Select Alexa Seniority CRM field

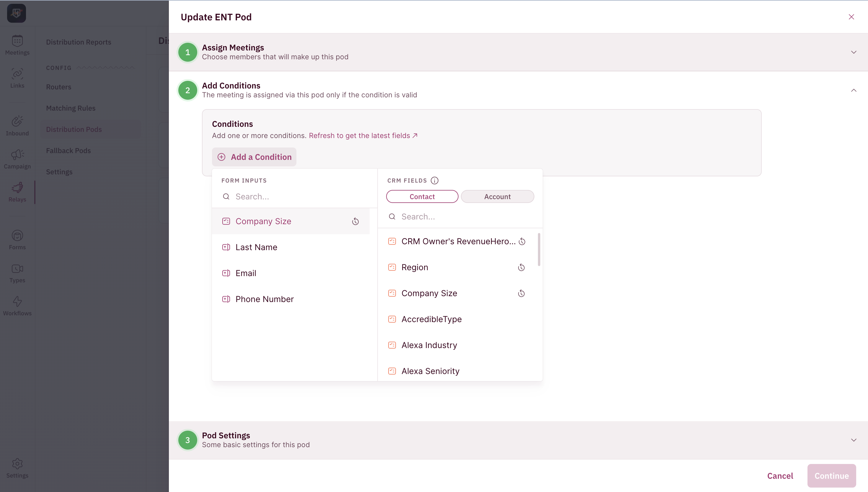457,371
